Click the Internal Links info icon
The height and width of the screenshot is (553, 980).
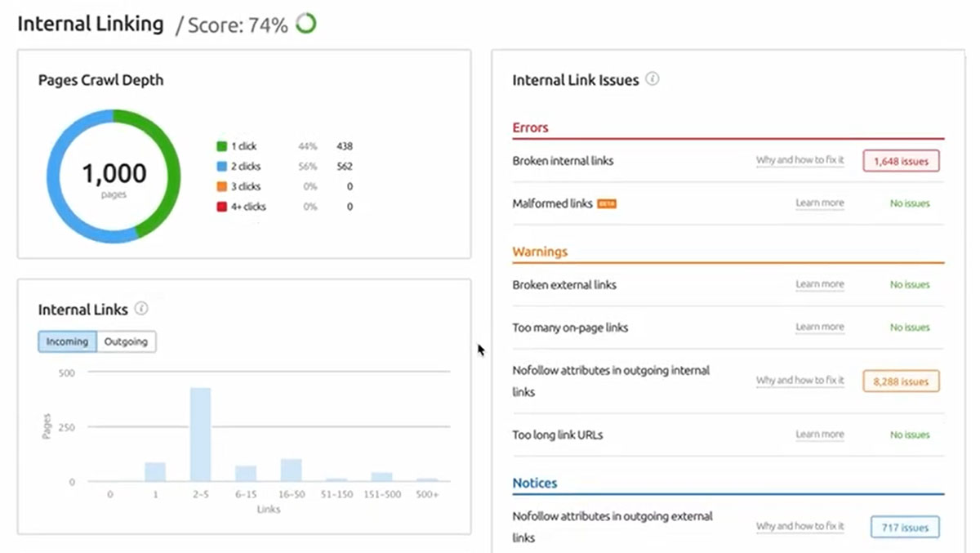click(x=141, y=309)
